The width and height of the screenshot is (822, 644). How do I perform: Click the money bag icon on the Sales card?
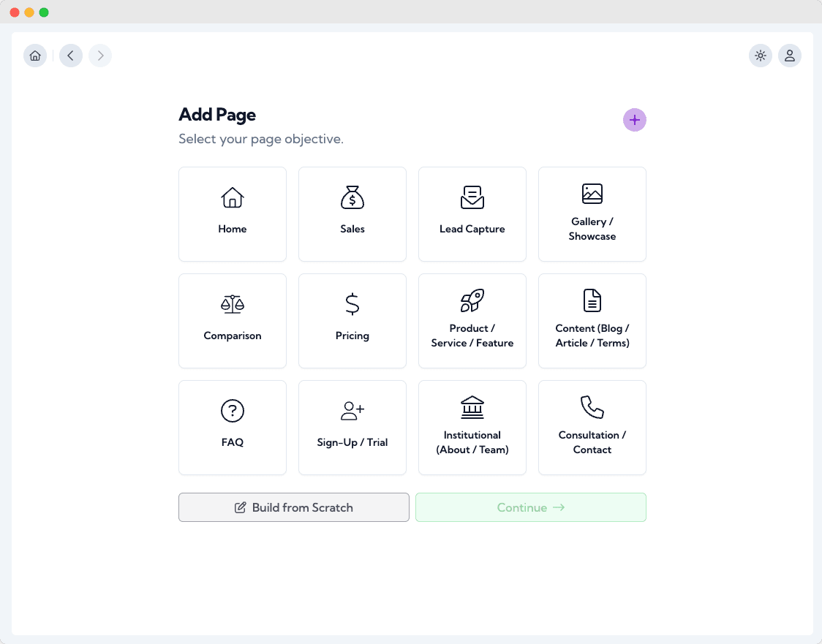click(352, 197)
